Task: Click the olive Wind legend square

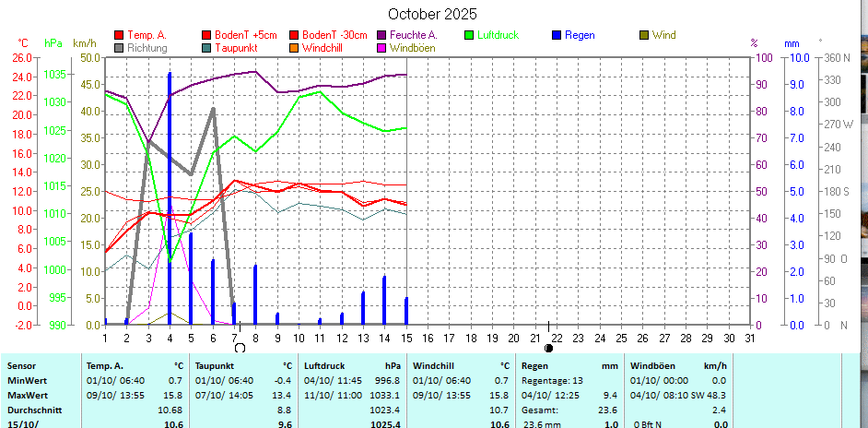Action: click(x=644, y=35)
